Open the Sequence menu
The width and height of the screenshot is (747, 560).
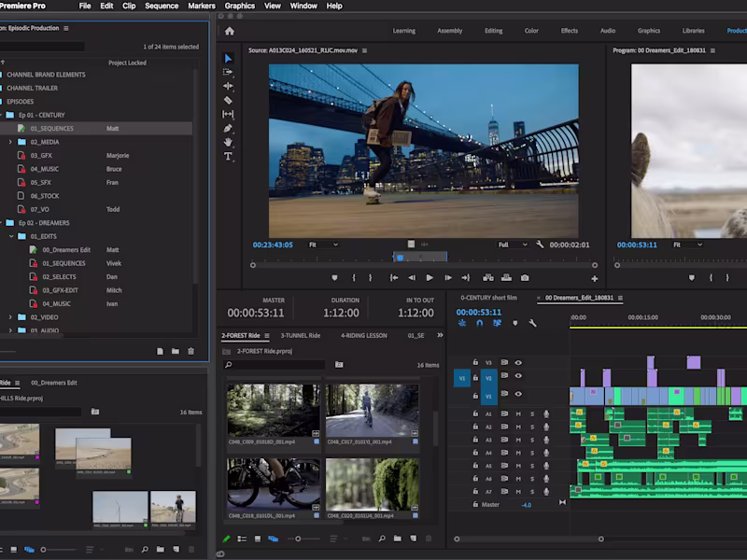(162, 6)
